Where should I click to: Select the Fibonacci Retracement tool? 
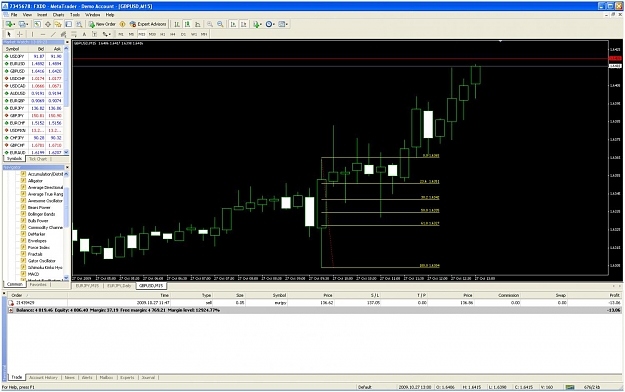click(74, 34)
